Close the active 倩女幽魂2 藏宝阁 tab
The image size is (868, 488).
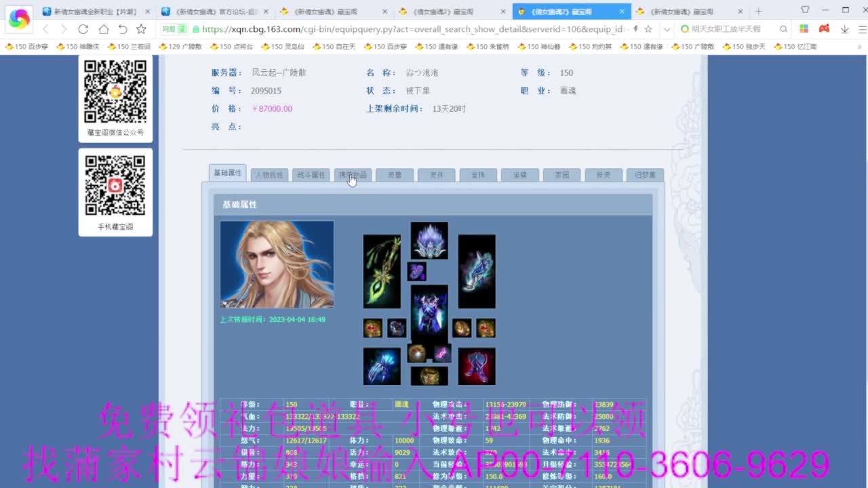[623, 12]
